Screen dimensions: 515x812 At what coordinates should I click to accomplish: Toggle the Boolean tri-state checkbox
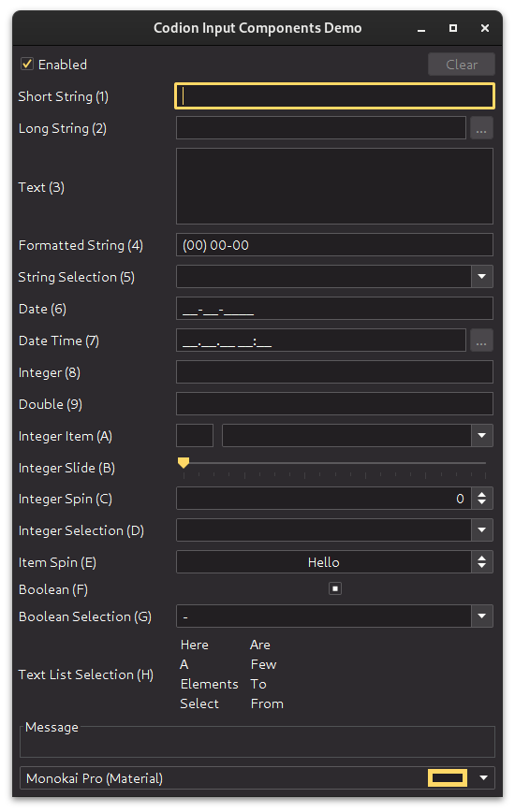335,588
